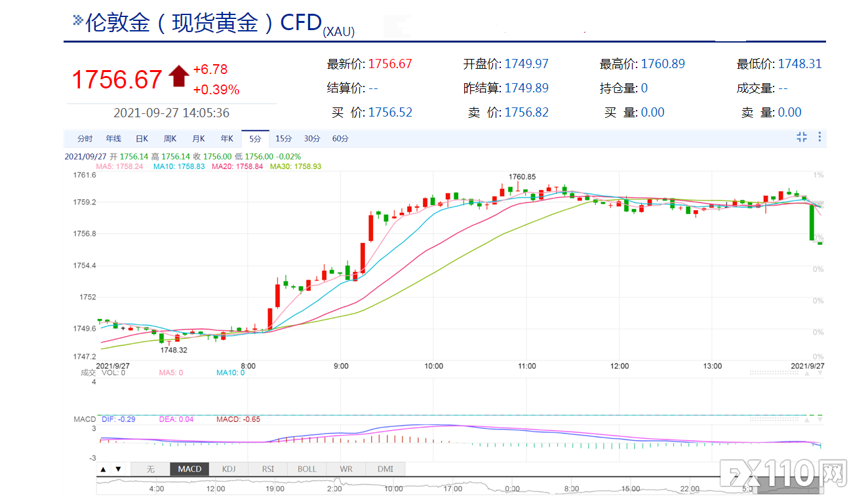Choose the KDJ indicator tab
Screen dimensions: 868x503
[x=229, y=469]
